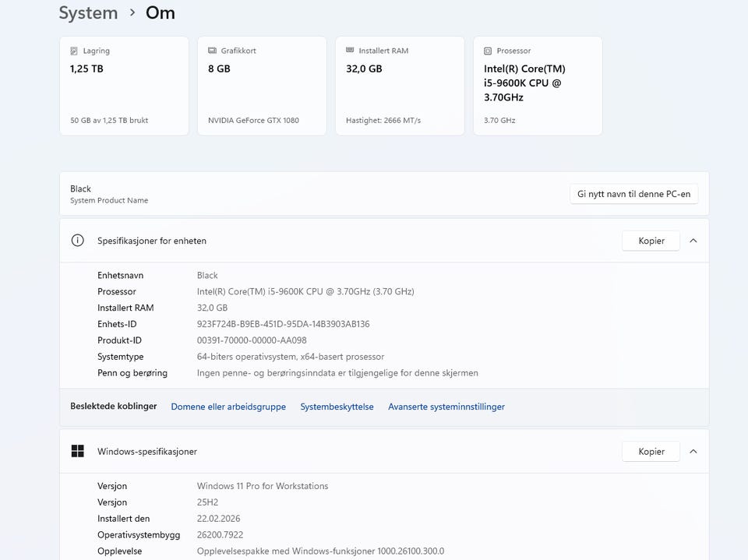The image size is (748, 560).
Task: Open Domene eller arbeidsgruppe link
Action: 228,407
